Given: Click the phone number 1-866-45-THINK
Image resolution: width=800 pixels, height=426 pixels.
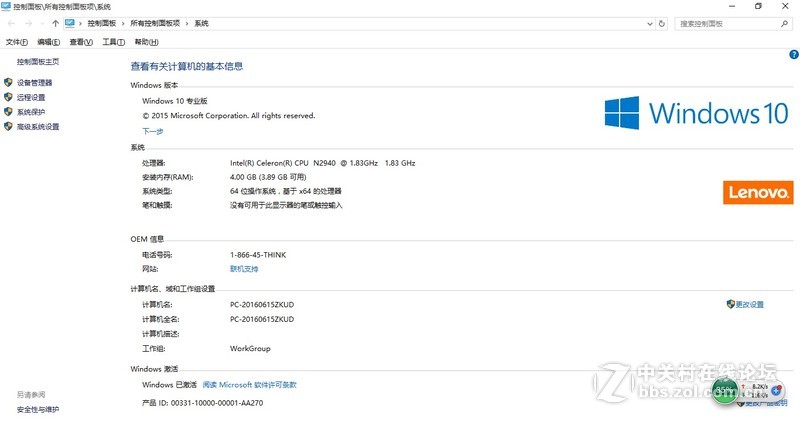Looking at the screenshot, I should pos(258,255).
